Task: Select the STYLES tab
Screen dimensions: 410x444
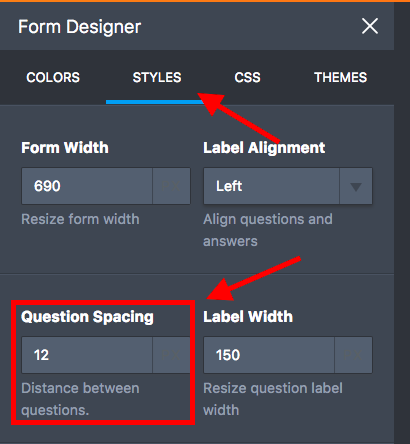Action: [x=157, y=77]
